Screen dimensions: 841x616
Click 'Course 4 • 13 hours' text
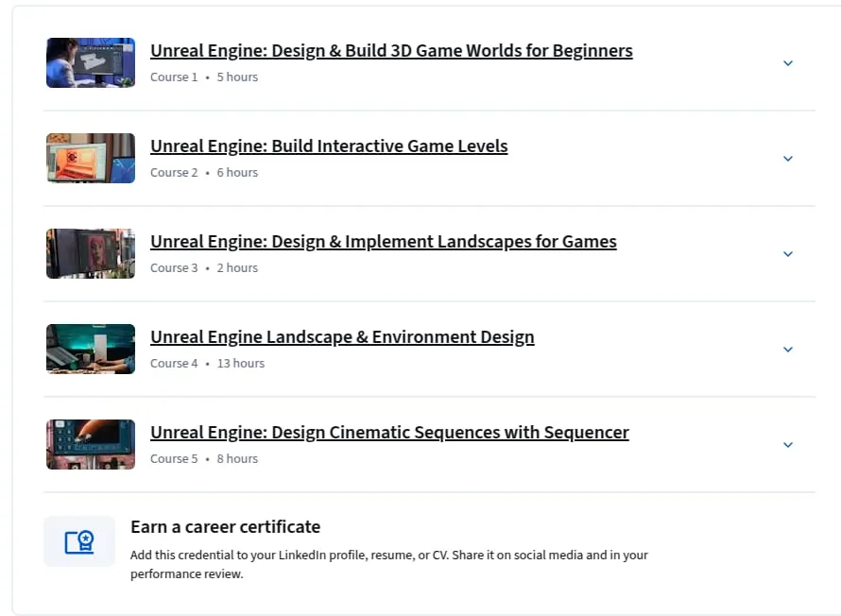click(x=207, y=364)
